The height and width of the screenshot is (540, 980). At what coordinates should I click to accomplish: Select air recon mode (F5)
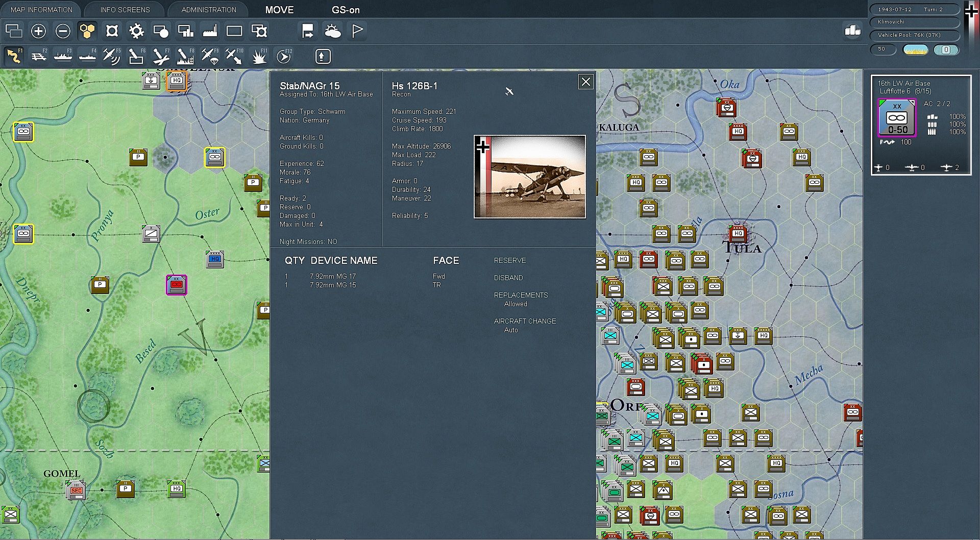tap(111, 56)
